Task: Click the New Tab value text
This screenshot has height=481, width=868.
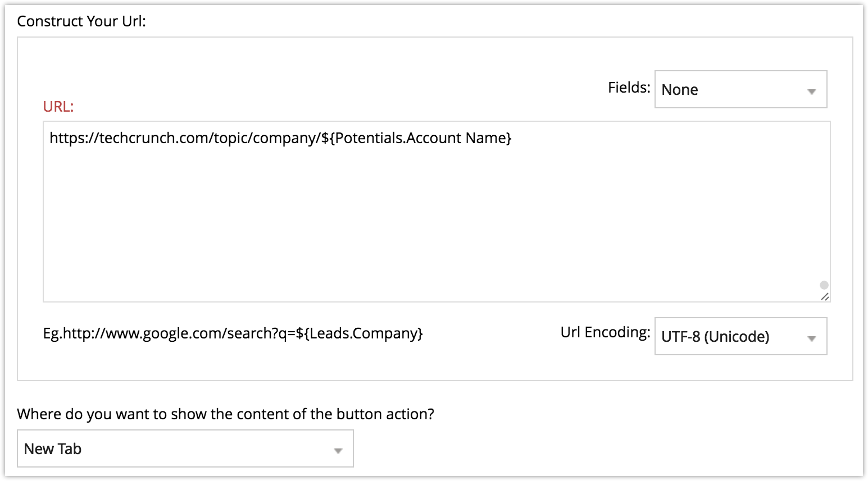Action: point(53,449)
